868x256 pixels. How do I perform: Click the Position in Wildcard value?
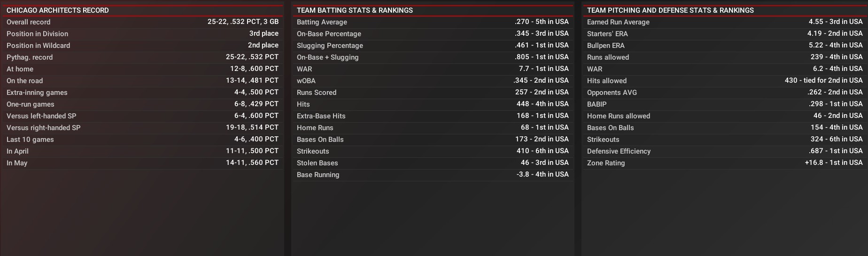tap(263, 45)
